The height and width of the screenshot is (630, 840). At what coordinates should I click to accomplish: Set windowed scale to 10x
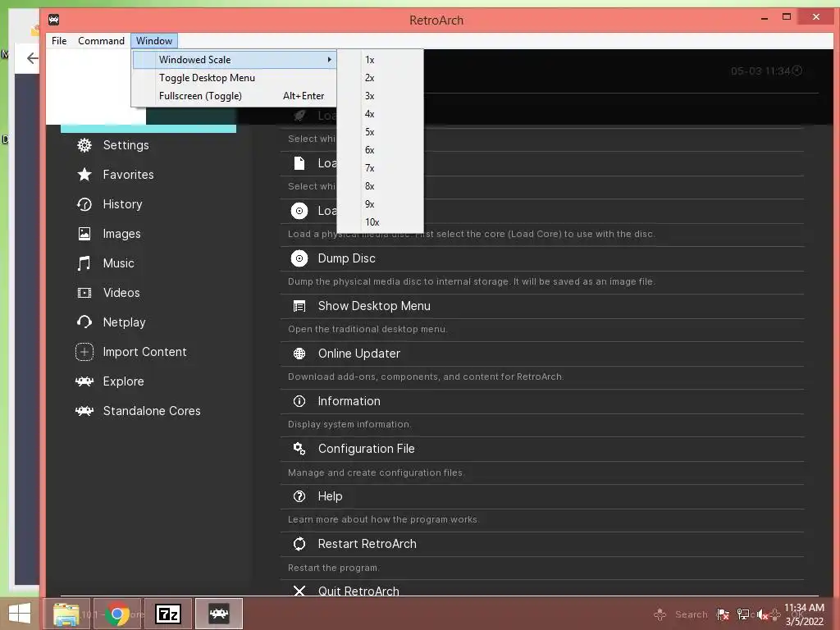pyautogui.click(x=381, y=222)
